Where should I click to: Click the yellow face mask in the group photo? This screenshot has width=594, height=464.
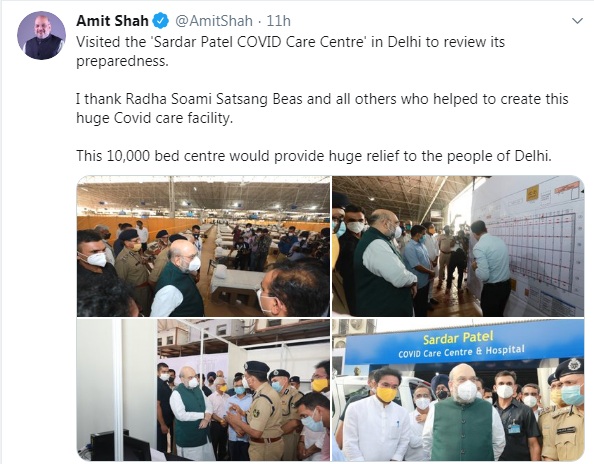[x=386, y=394]
